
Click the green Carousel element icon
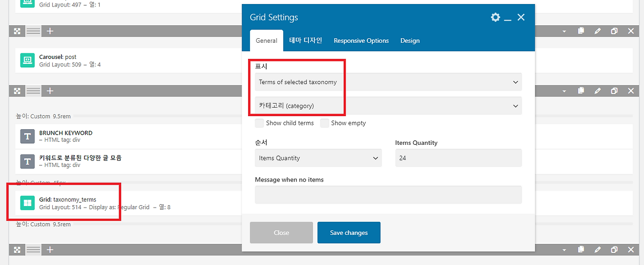pyautogui.click(x=27, y=60)
